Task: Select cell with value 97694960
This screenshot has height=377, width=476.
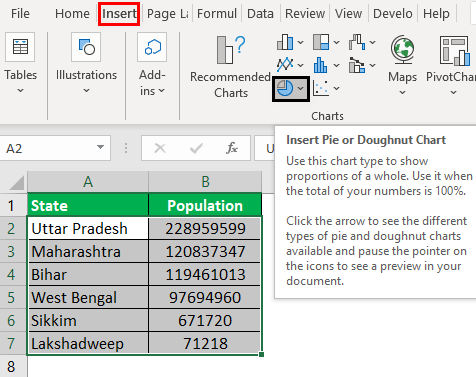Action: point(205,297)
